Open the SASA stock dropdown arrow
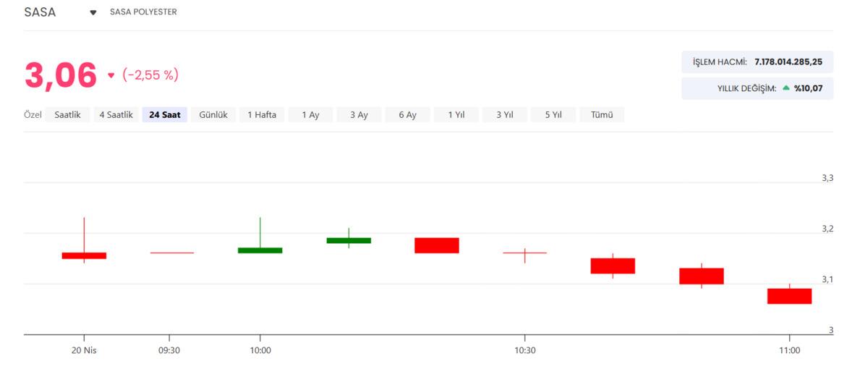The height and width of the screenshot is (377, 868). click(x=93, y=12)
